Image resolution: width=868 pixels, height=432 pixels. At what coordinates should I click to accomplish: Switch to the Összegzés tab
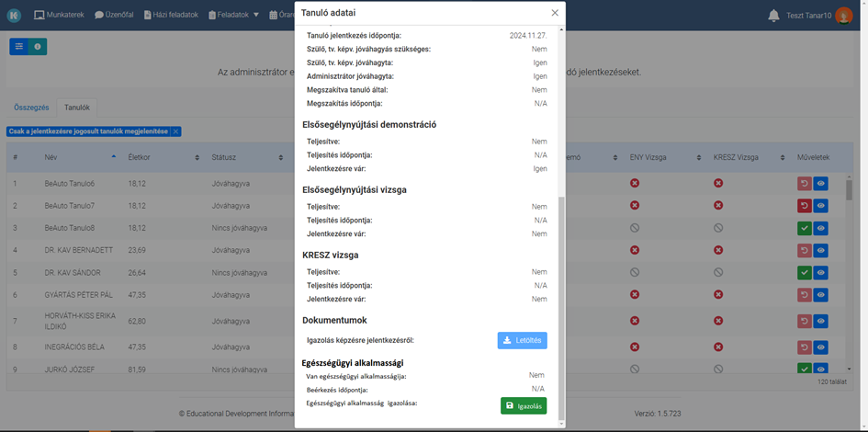click(x=31, y=108)
